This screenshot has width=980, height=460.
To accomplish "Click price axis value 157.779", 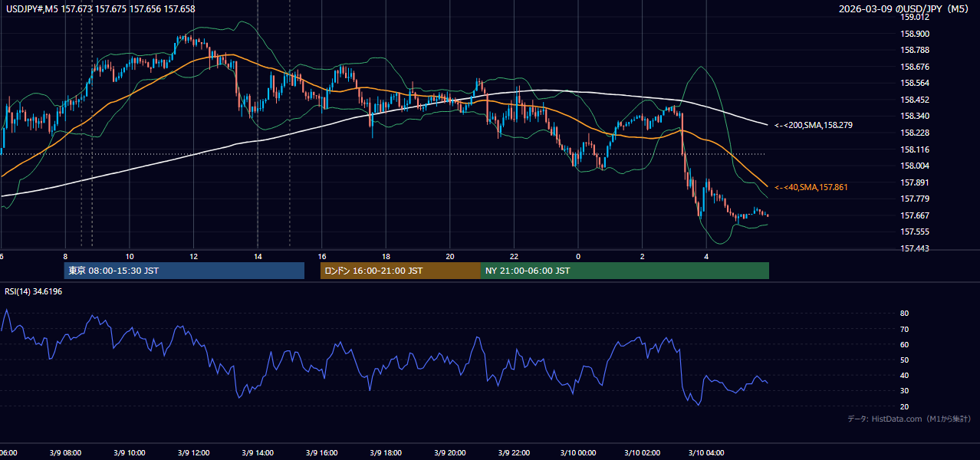I will point(915,199).
